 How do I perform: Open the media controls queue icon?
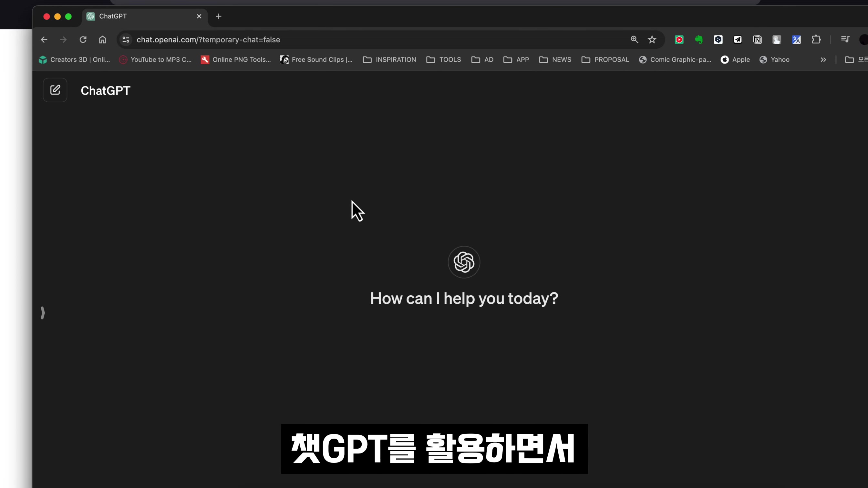pos(845,40)
